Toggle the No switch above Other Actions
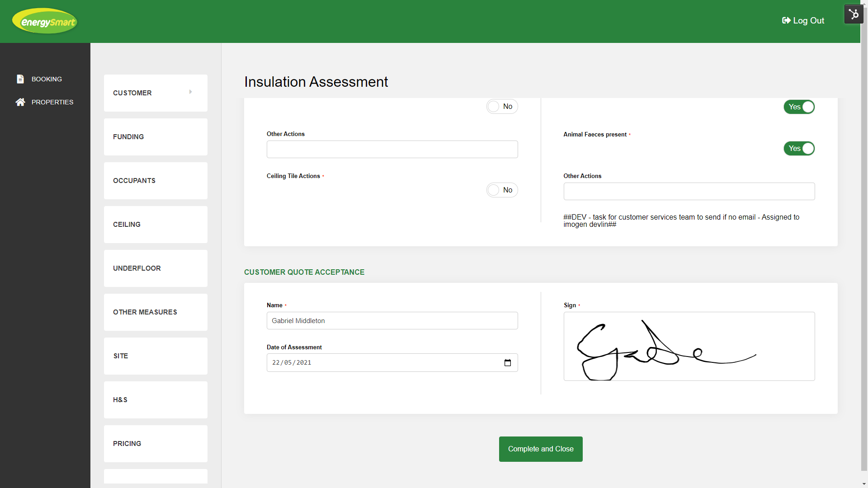Viewport: 868px width, 488px height. click(x=502, y=107)
